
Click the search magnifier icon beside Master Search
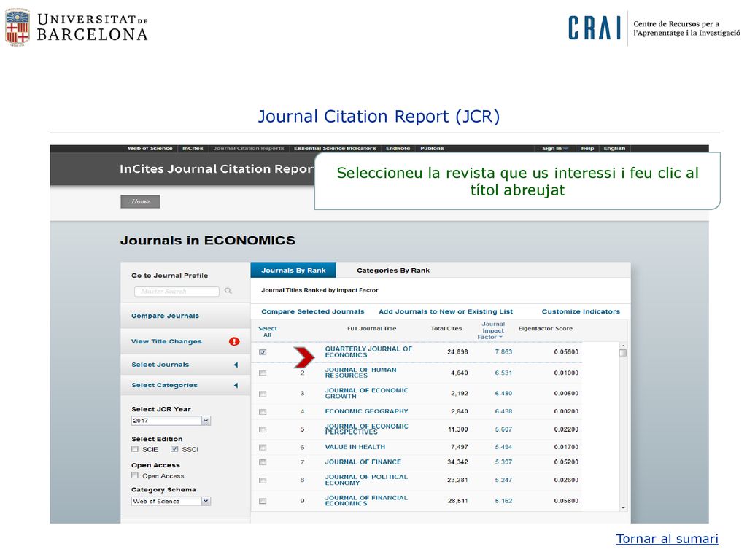[x=228, y=291]
